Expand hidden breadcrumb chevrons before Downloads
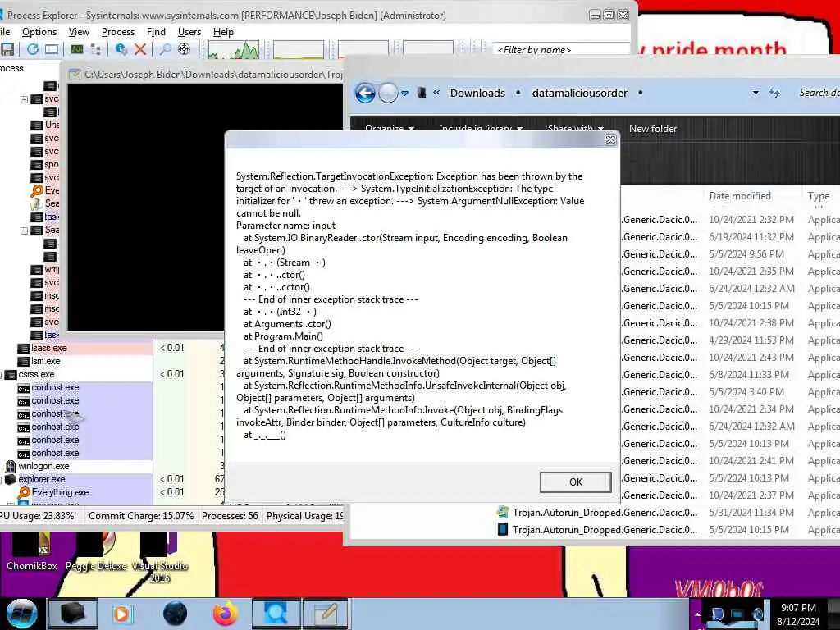 click(436, 93)
